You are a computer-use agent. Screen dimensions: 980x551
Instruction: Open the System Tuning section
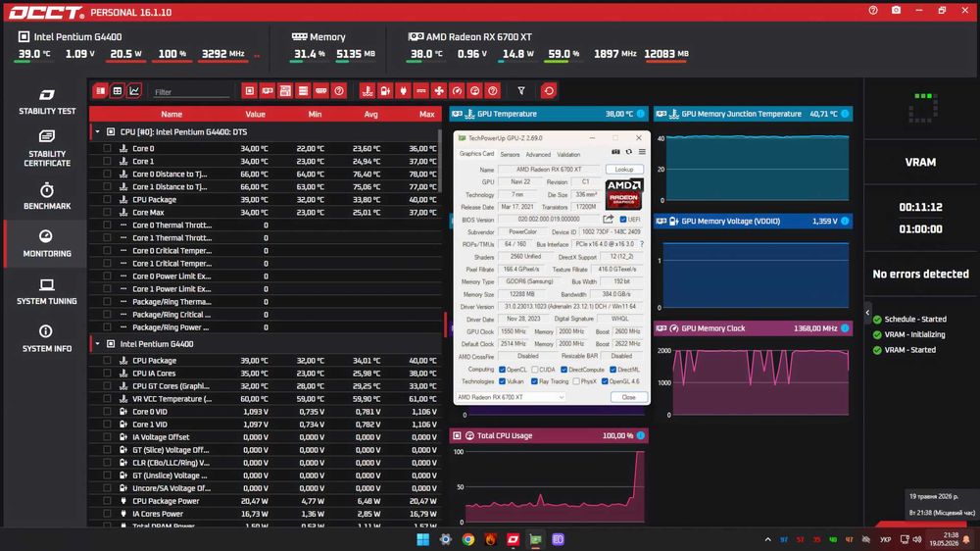(x=47, y=291)
